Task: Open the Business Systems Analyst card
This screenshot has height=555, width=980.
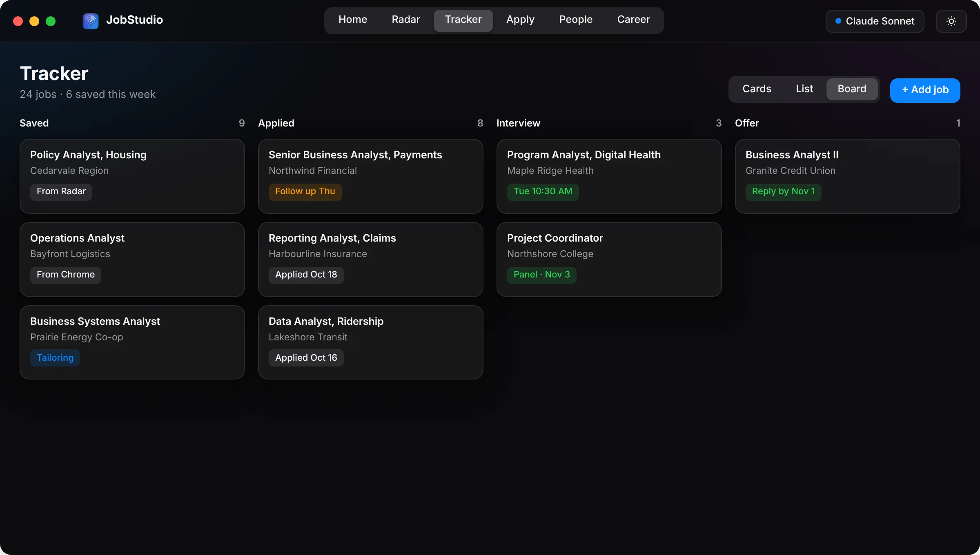Action: pyautogui.click(x=132, y=342)
